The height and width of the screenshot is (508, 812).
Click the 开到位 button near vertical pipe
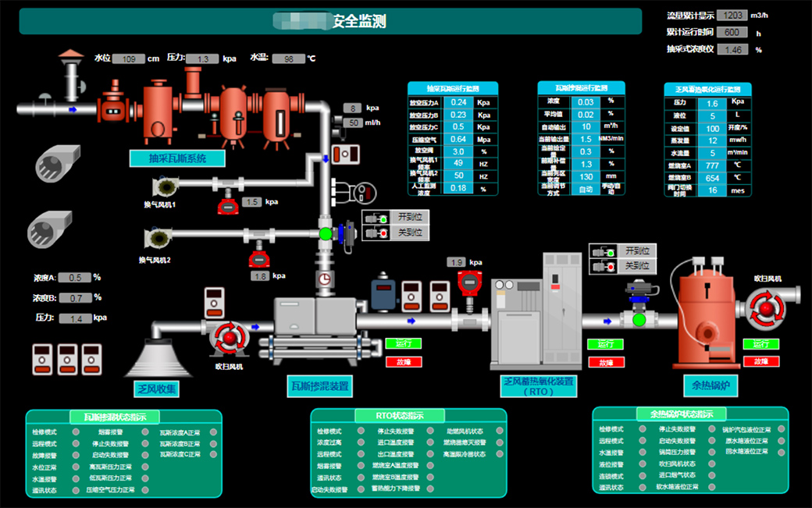point(409,217)
